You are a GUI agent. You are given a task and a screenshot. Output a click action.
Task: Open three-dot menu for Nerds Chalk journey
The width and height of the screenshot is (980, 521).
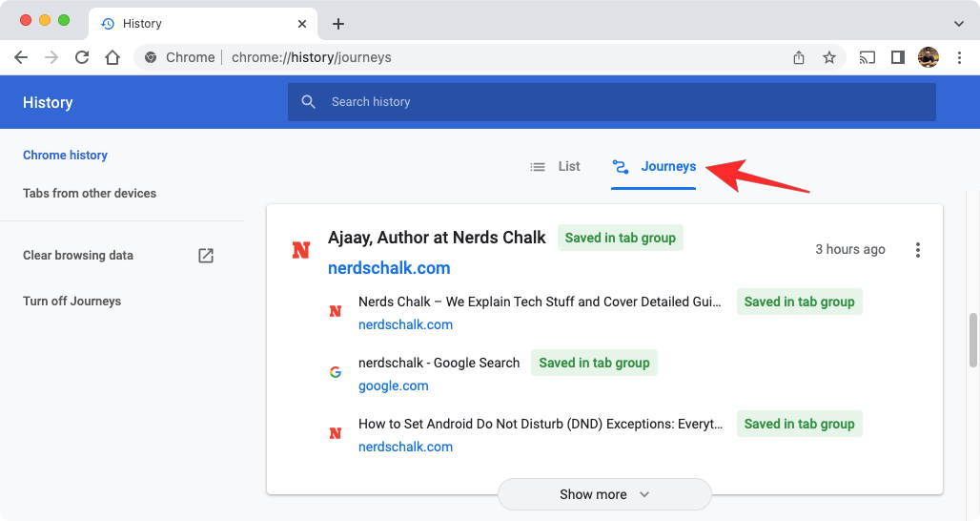point(917,250)
